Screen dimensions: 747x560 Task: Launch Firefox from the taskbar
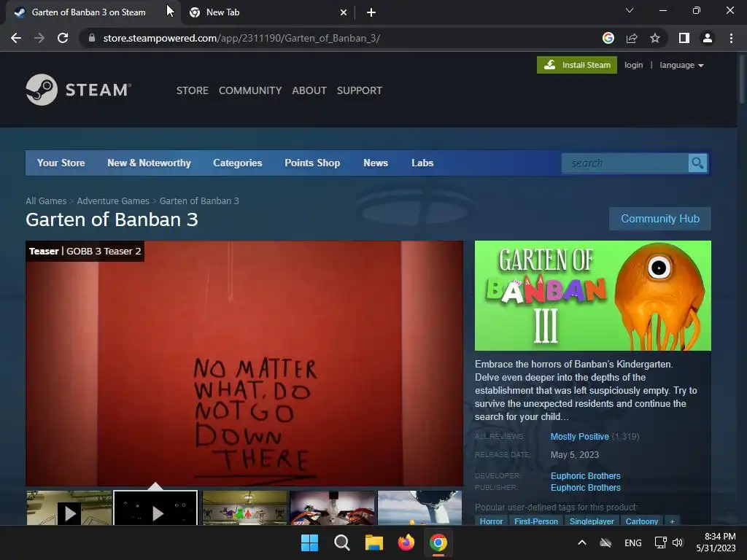click(406, 542)
